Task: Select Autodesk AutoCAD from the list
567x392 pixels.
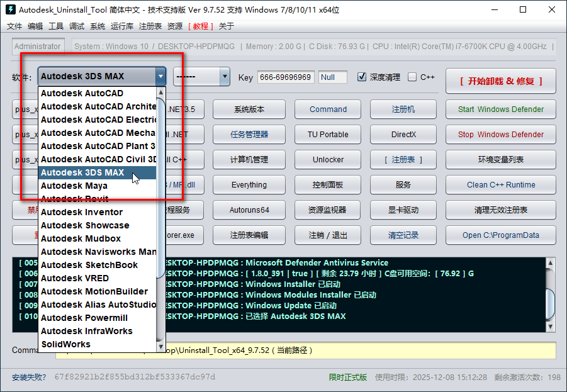Action: pyautogui.click(x=98, y=93)
